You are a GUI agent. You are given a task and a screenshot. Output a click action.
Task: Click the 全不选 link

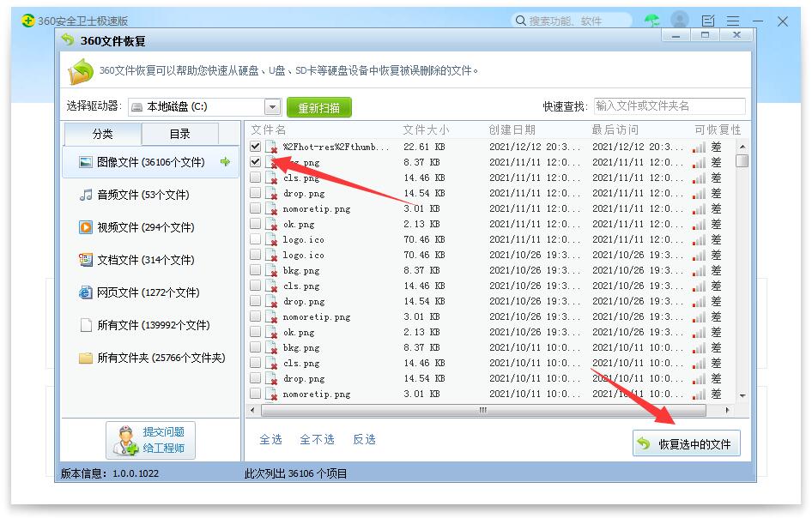click(x=317, y=439)
